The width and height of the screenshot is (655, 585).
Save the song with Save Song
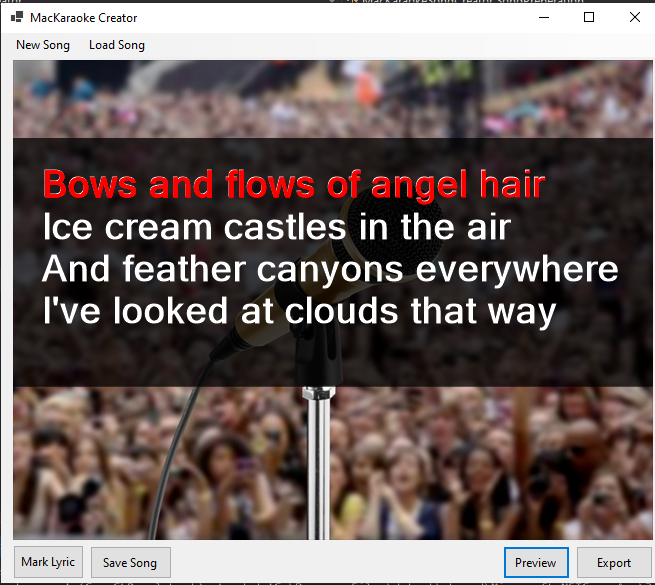coord(130,562)
